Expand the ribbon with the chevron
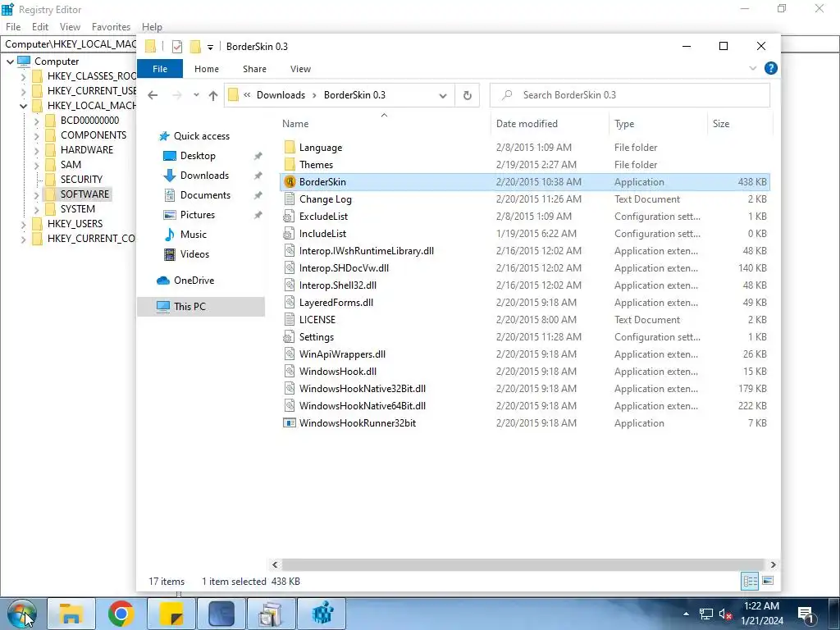Screen dimensions: 840x630 coord(753,68)
